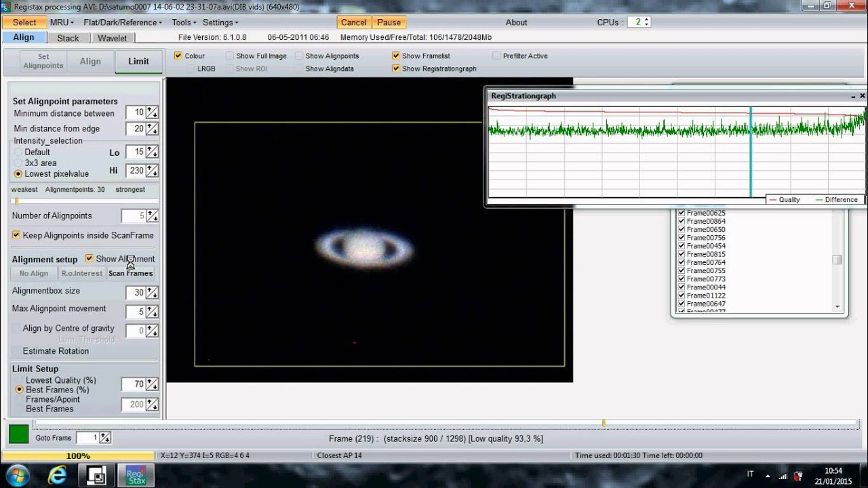Screen dimensions: 868x488
Task: Toggle the Colour checkbox
Action: click(178, 56)
